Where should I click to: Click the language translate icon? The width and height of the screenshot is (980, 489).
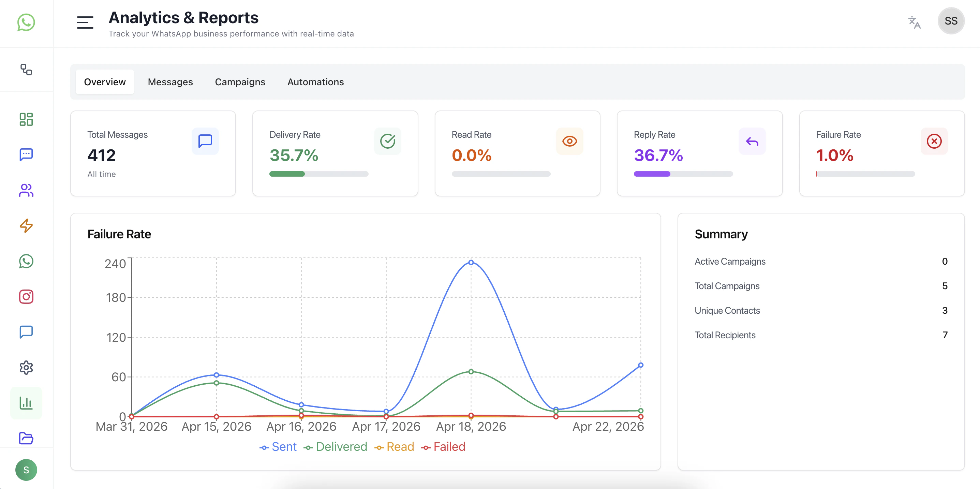coord(914,23)
